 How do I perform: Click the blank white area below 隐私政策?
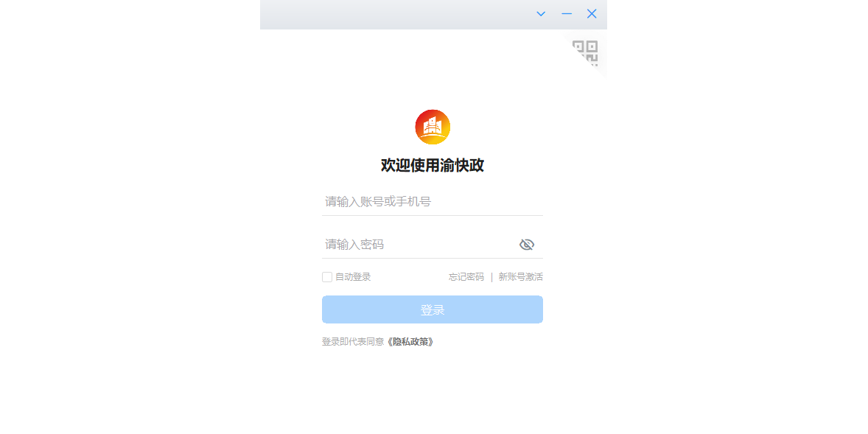433,391
